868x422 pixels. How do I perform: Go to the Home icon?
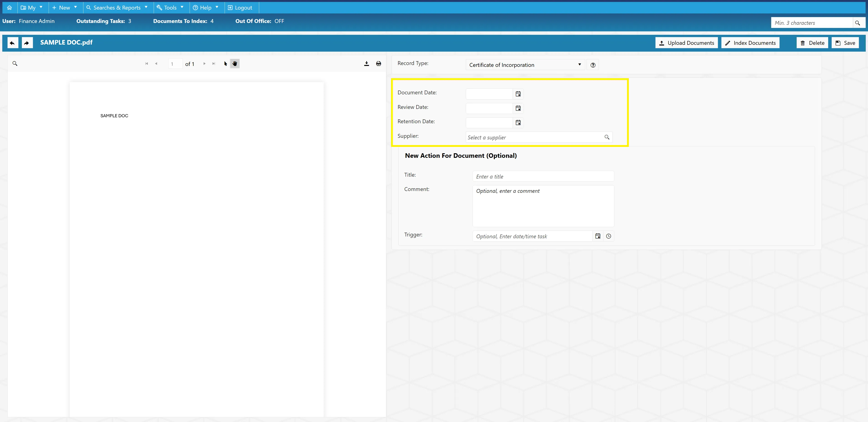10,8
